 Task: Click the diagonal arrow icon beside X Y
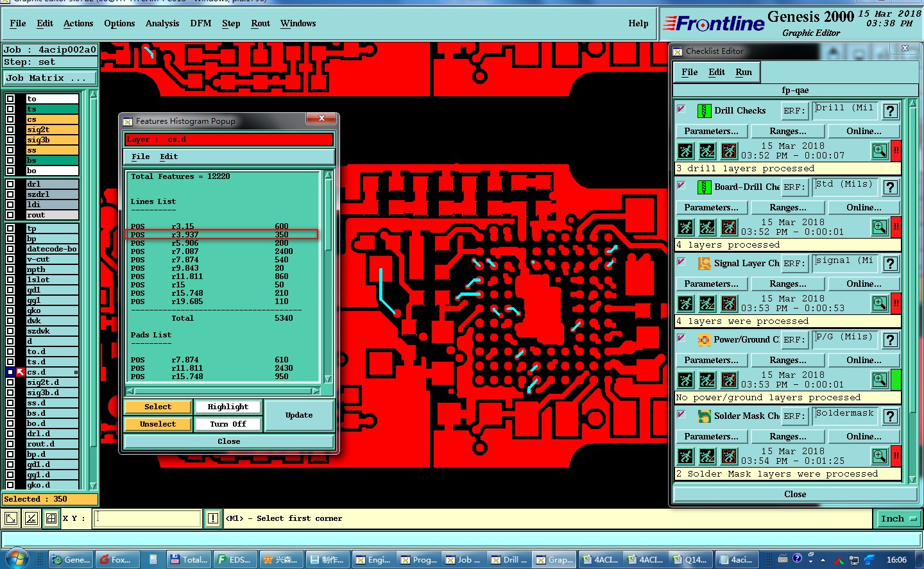[11, 518]
